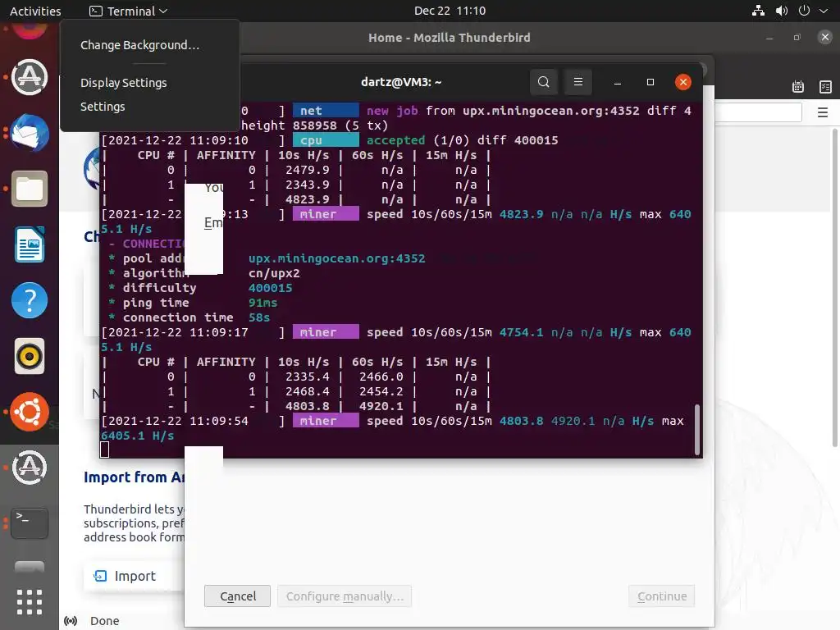Click the online status icon next to Done
The image size is (840, 630).
tap(71, 621)
